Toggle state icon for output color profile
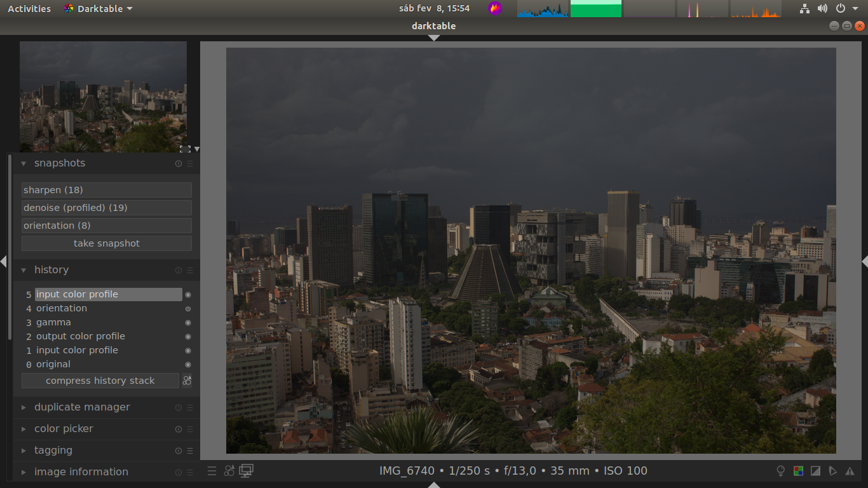This screenshot has width=868, height=488. click(x=188, y=337)
